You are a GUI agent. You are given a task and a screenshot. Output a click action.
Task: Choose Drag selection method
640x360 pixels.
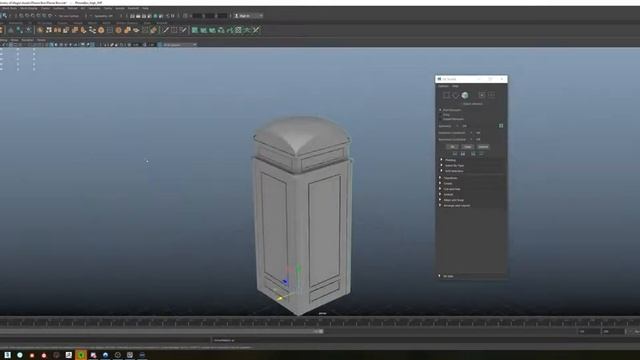(446, 115)
